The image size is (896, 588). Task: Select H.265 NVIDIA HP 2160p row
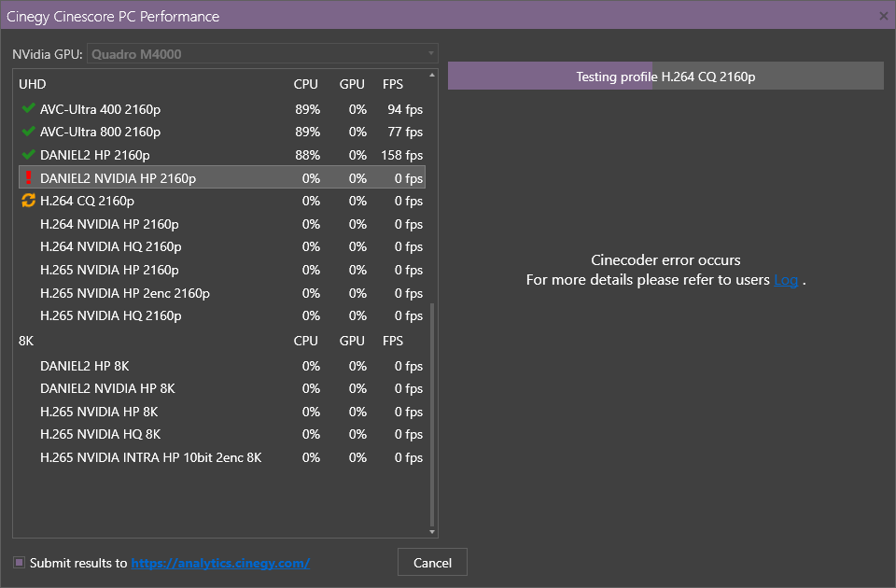[x=222, y=270]
